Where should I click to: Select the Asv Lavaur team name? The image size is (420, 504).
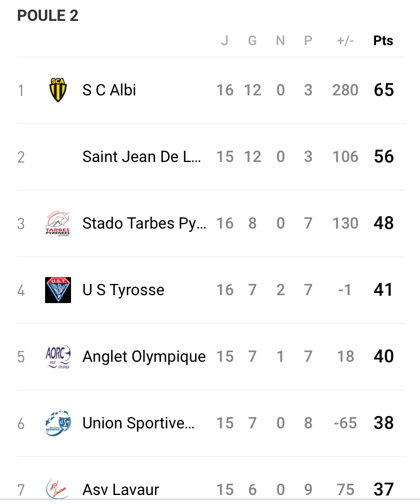pos(121,490)
